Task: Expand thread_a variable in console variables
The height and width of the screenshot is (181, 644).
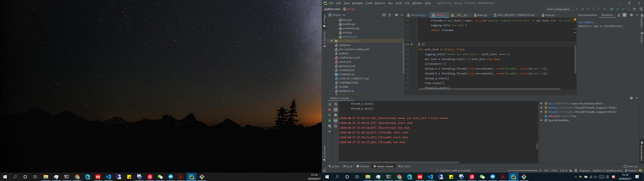Action: [542, 108]
